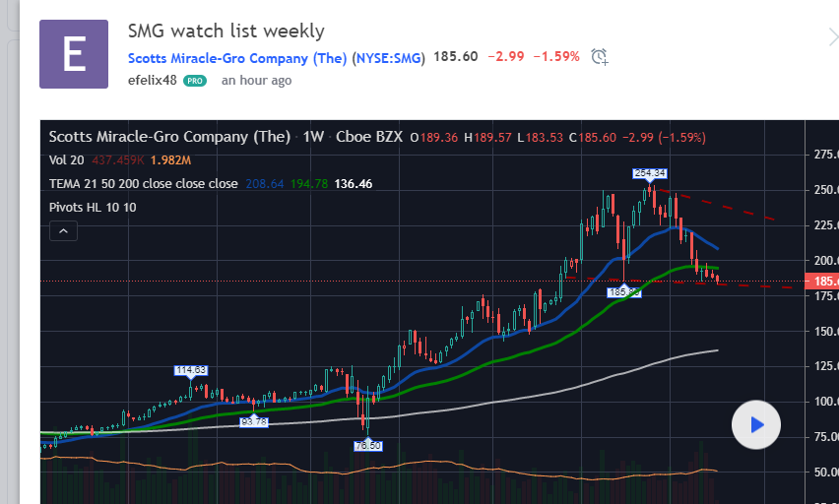839x504 pixels.
Task: Select the Pivots HL 10 10 legend
Action: [93, 207]
